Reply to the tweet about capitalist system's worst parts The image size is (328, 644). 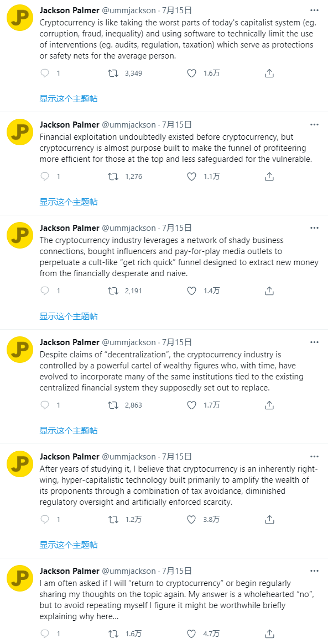(45, 73)
